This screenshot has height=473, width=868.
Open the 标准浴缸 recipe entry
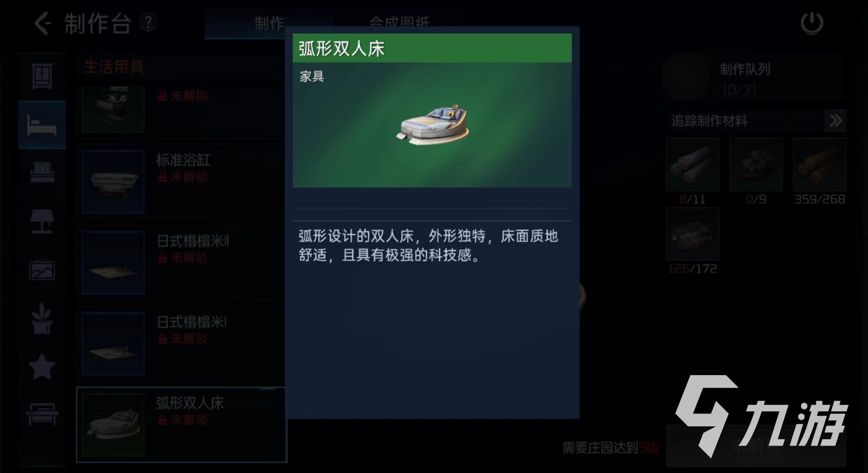coord(181,181)
